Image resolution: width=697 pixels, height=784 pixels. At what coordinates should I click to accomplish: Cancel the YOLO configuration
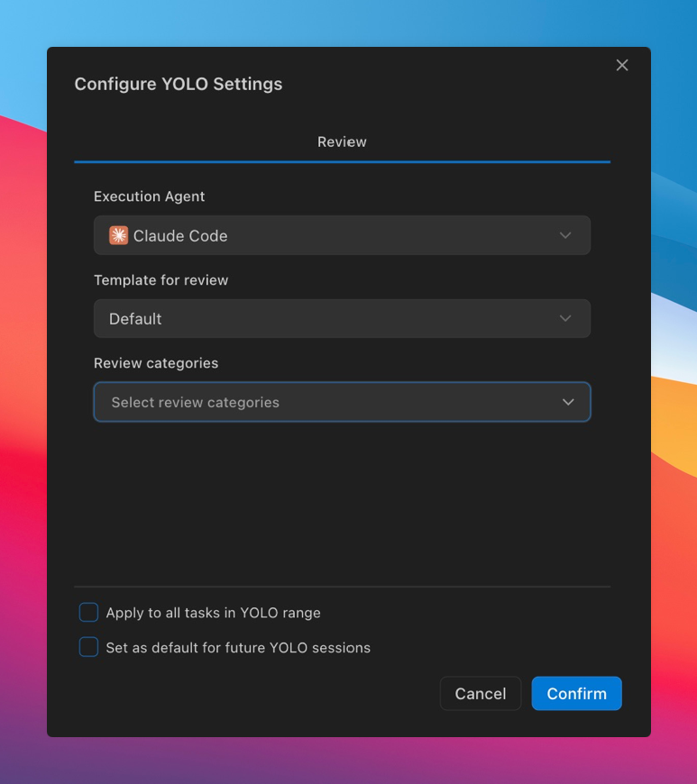coord(480,694)
